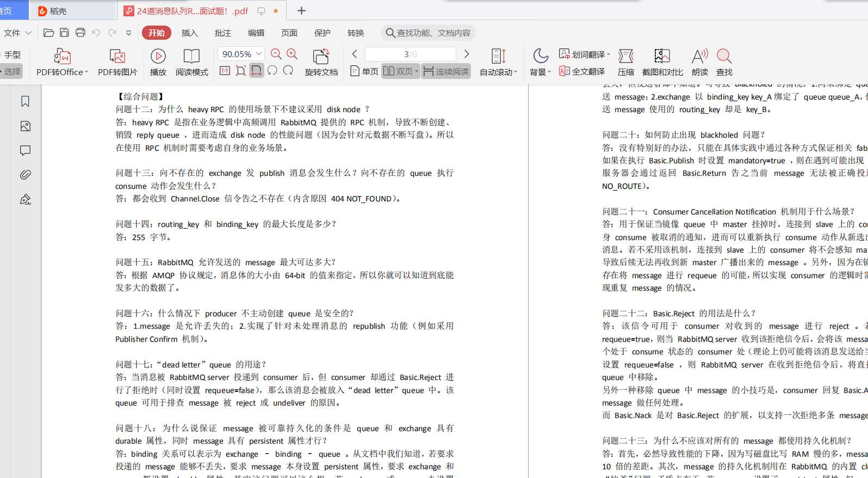868x478 pixels.
Task: Expand the quick access toolbar options arrow
Action: (x=128, y=33)
